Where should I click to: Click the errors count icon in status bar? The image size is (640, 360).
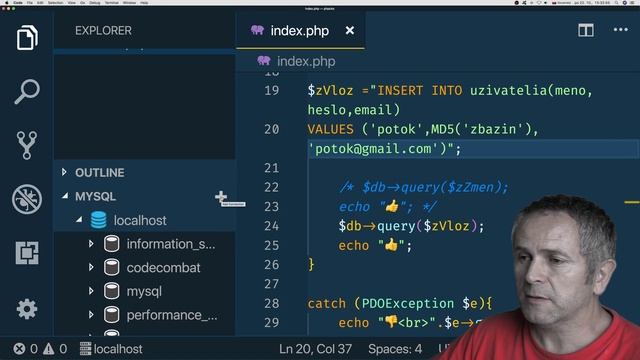pos(19,349)
